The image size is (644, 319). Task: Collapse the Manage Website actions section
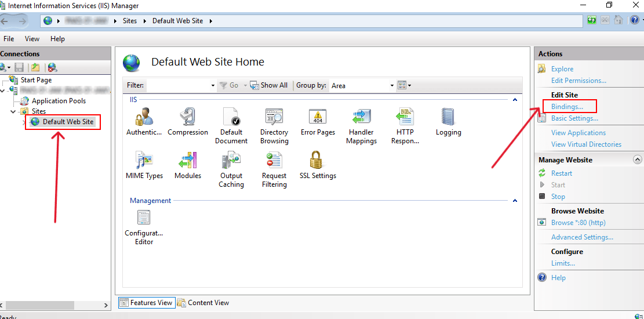[637, 159]
